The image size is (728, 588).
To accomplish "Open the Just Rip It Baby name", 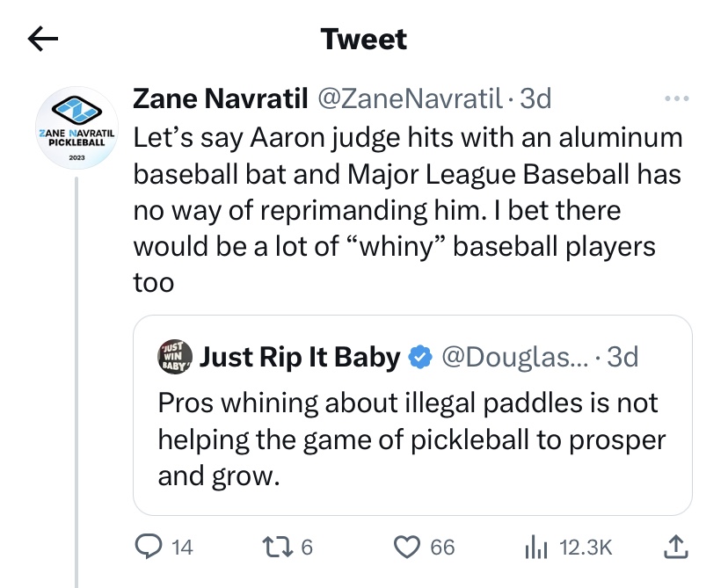I will (301, 357).
